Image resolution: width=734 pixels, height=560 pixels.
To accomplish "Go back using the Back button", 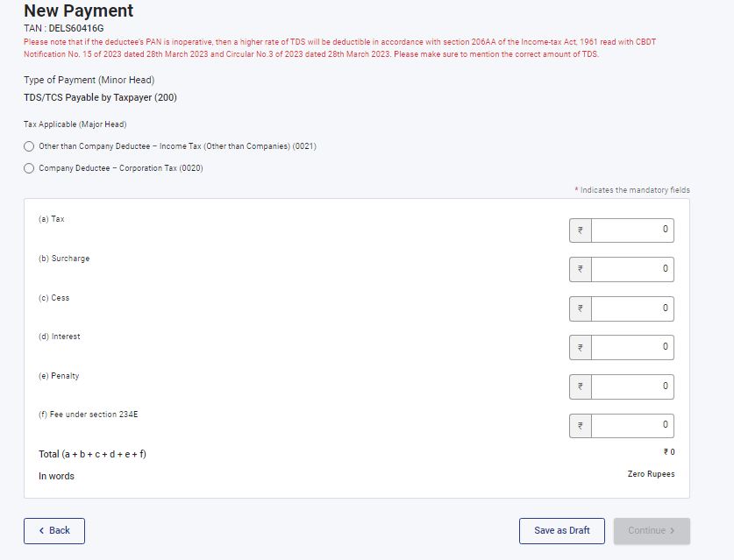I will coord(54,530).
